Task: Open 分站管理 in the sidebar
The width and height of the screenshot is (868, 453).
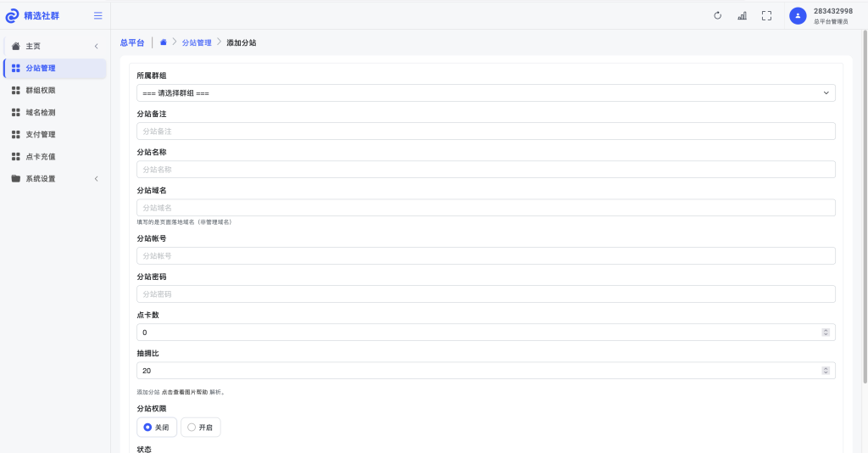Action: [55, 68]
